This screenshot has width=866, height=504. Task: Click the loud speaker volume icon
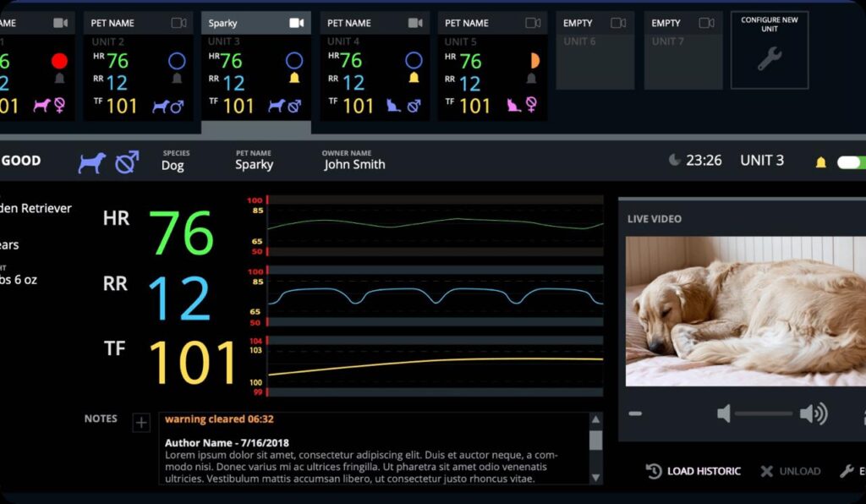[814, 414]
